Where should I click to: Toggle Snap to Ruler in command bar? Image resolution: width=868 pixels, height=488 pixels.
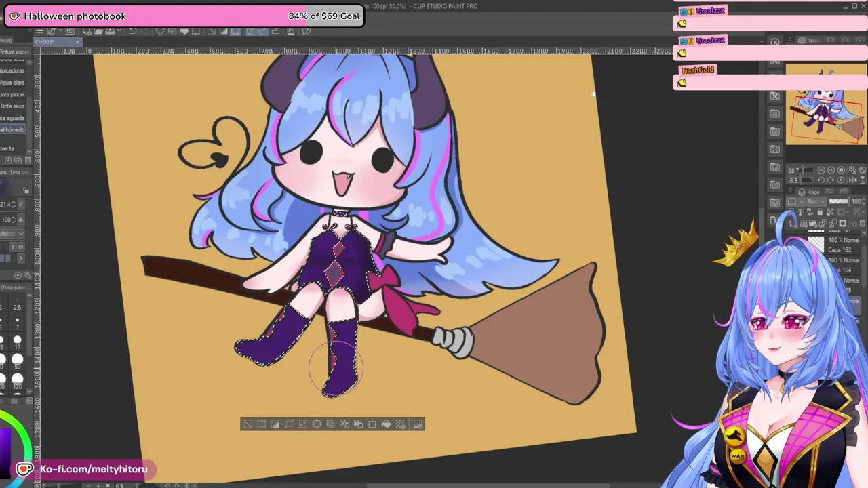click(250, 31)
